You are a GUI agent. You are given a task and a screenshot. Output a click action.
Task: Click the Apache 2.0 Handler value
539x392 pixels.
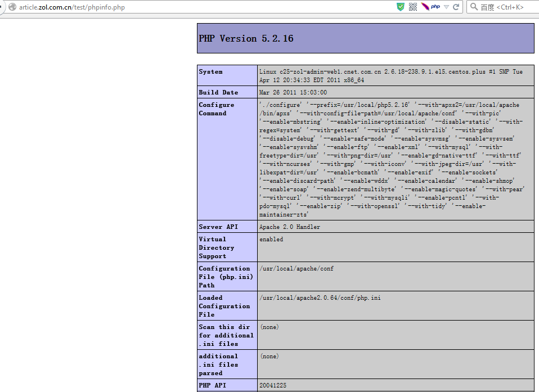pos(289,227)
